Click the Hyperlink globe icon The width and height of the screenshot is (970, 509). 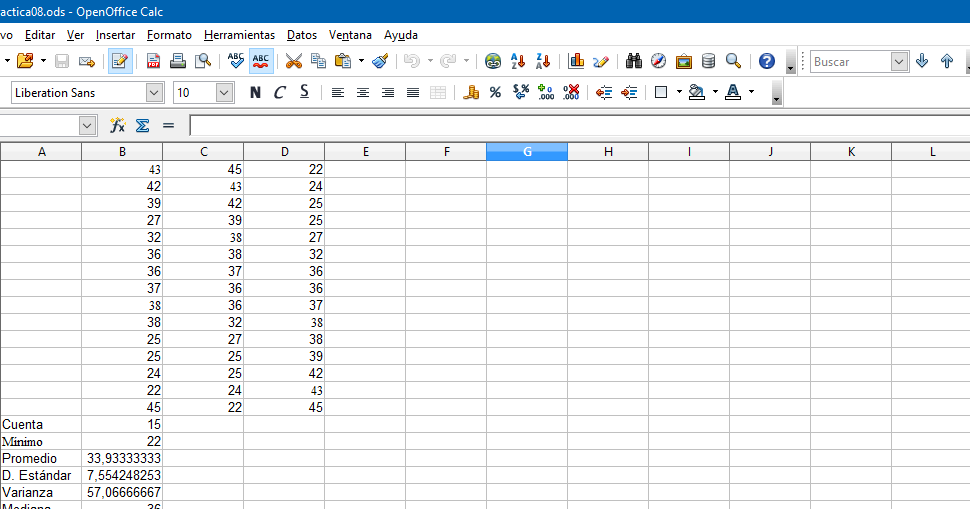point(493,61)
